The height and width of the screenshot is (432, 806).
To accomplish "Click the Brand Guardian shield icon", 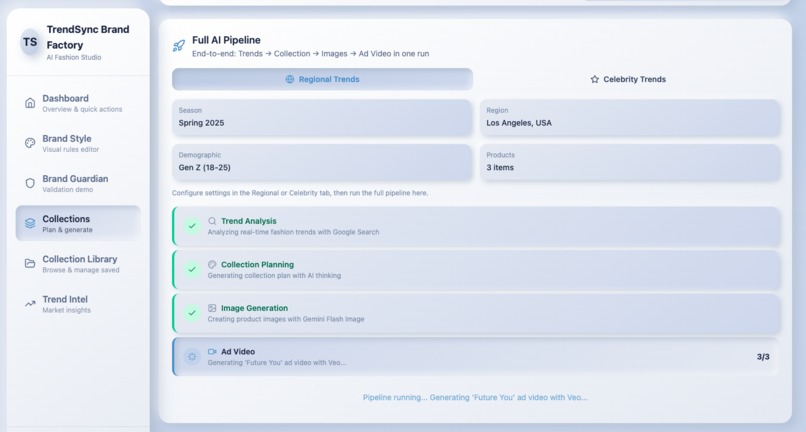I will 30,183.
